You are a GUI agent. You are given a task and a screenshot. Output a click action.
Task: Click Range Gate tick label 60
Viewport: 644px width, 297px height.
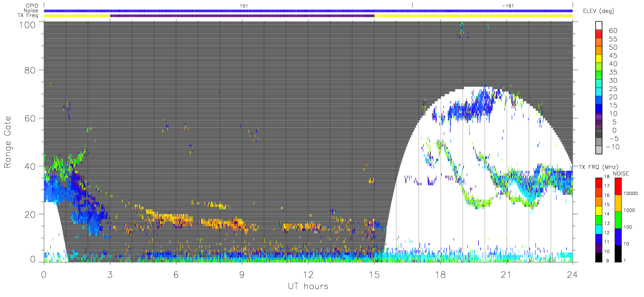31,118
